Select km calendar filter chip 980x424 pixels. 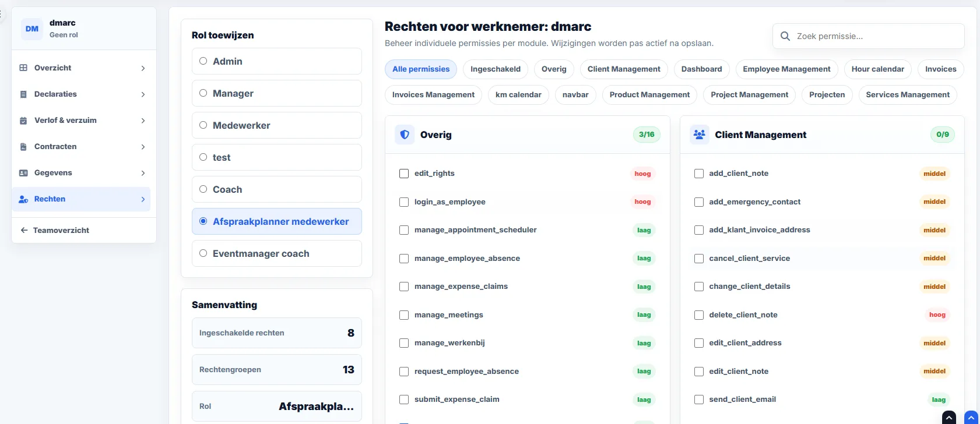coord(518,94)
